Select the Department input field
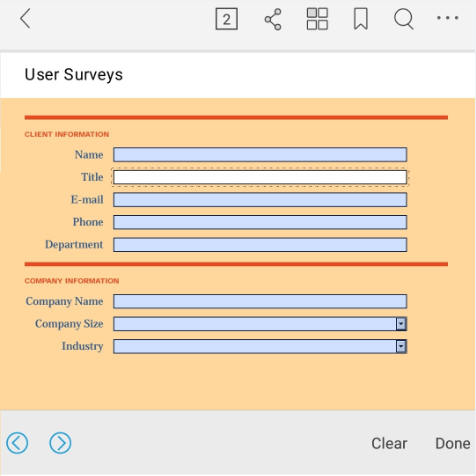The width and height of the screenshot is (476, 476). [x=260, y=245]
